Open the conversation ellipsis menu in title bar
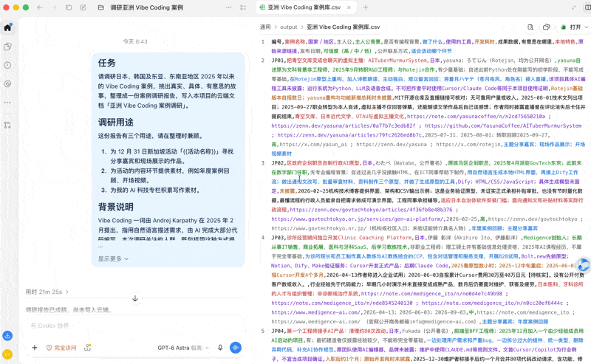Viewport: 591px width, 364px height. coord(229,7)
